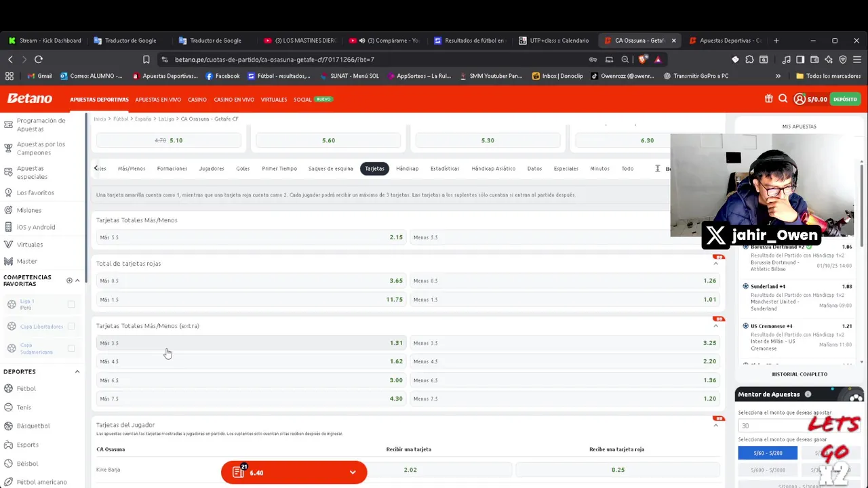Expand the bet slip chevron
Viewport: 868px width, 488px height.
(353, 472)
